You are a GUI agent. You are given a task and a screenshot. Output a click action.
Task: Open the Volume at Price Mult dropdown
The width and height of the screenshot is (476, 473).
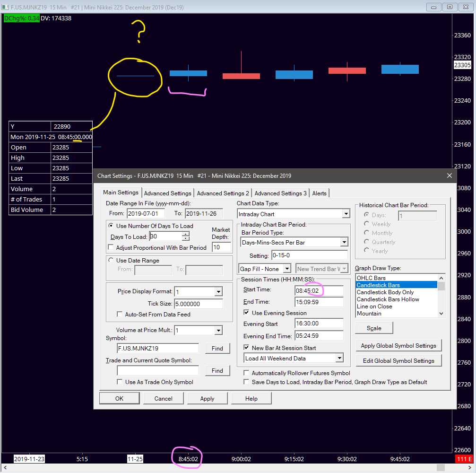(218, 330)
